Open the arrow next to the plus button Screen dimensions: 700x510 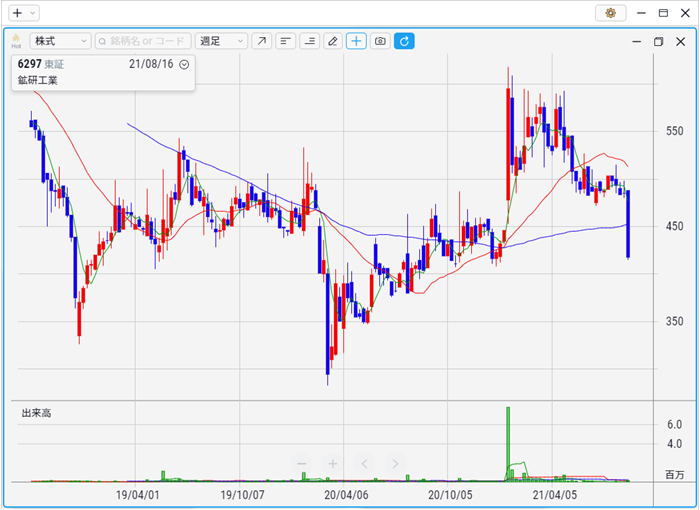(x=33, y=13)
